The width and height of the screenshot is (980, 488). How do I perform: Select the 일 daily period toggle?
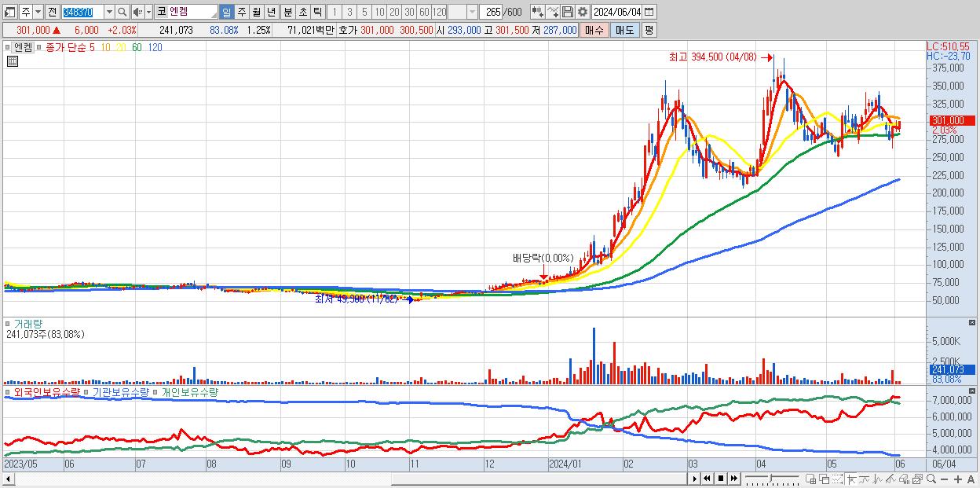226,12
